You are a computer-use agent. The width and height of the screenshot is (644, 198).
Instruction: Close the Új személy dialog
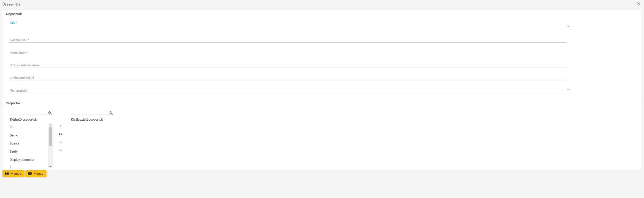[x=638, y=4]
